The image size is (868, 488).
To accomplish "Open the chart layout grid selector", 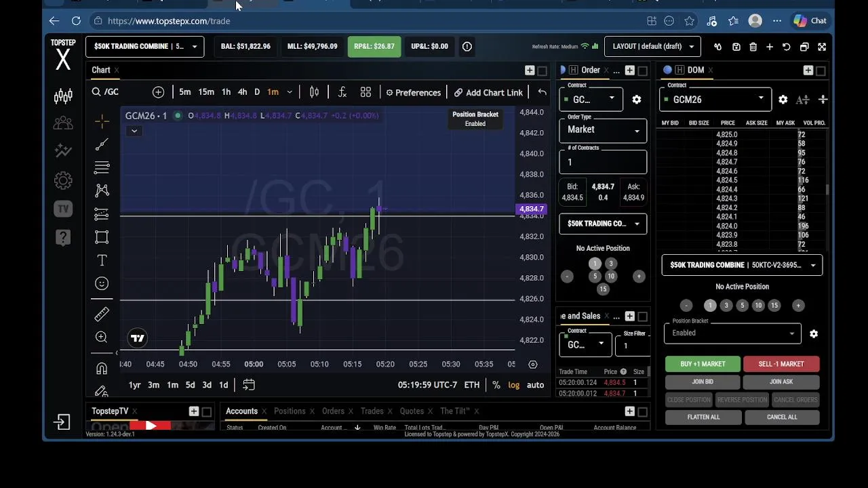I will pyautogui.click(x=366, y=92).
